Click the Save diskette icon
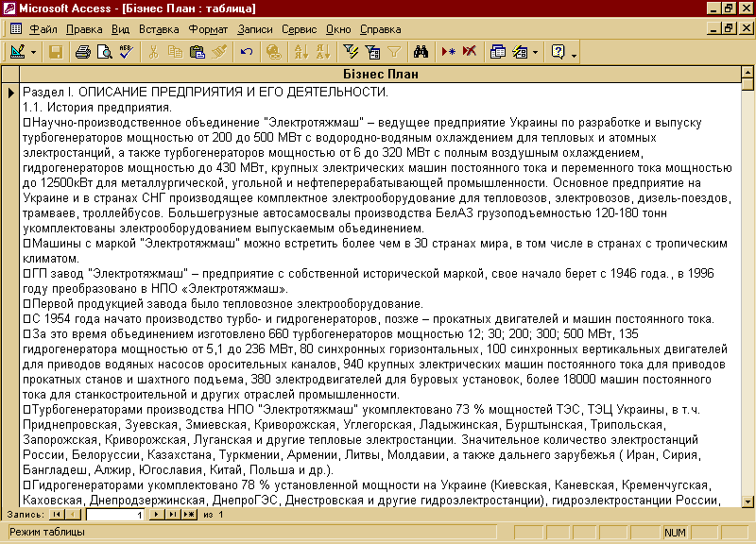The width and height of the screenshot is (756, 544). coord(56,52)
